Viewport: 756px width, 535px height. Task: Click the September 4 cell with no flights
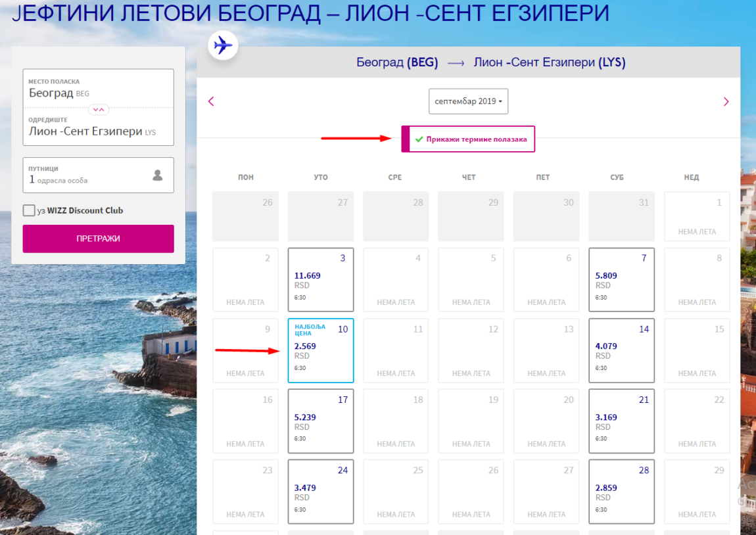(396, 279)
